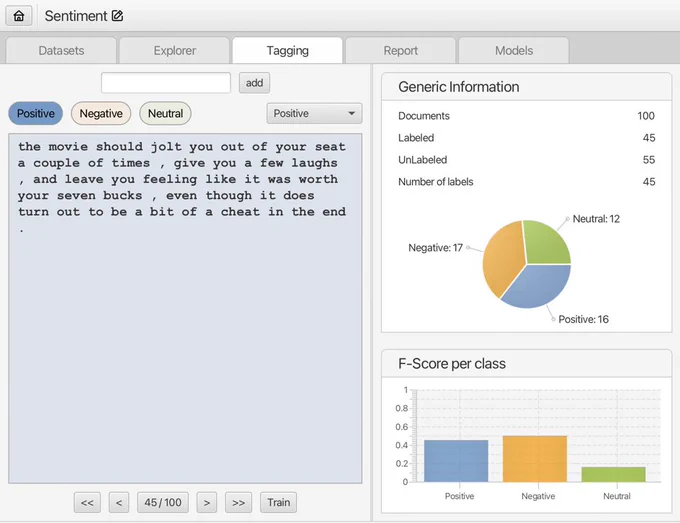Screen dimensions: 680x523
Task: Click the UnLabeled count row
Action: click(526, 160)
